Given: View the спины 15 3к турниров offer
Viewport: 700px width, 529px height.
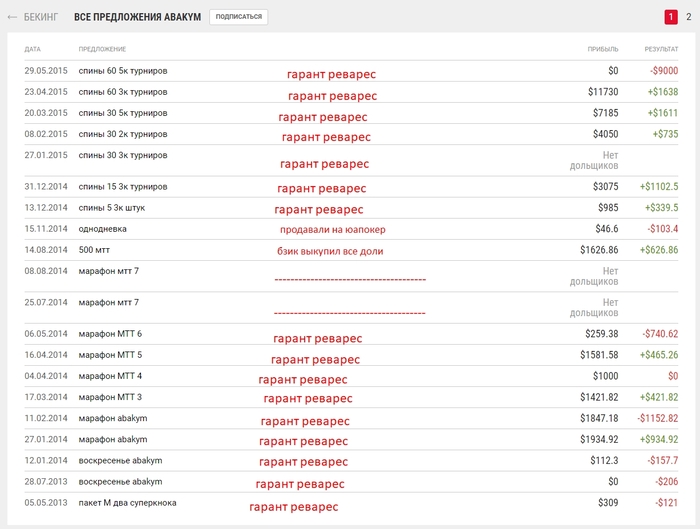Looking at the screenshot, I should pyautogui.click(x=122, y=187).
